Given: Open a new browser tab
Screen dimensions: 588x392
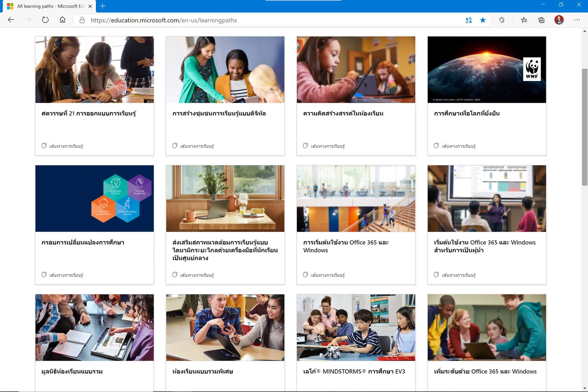Looking at the screenshot, I should tap(102, 6).
